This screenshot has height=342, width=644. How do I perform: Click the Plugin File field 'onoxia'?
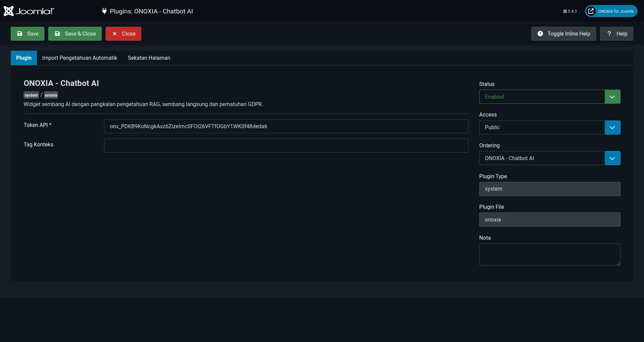(550, 219)
